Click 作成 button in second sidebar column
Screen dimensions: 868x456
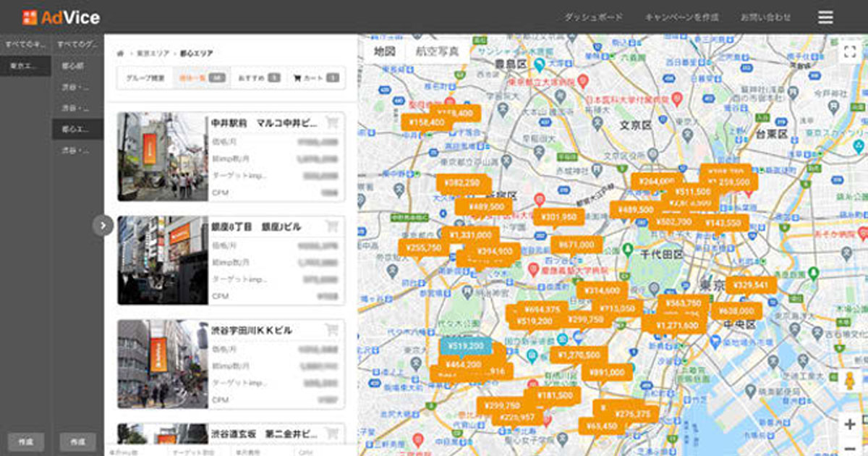(77, 442)
